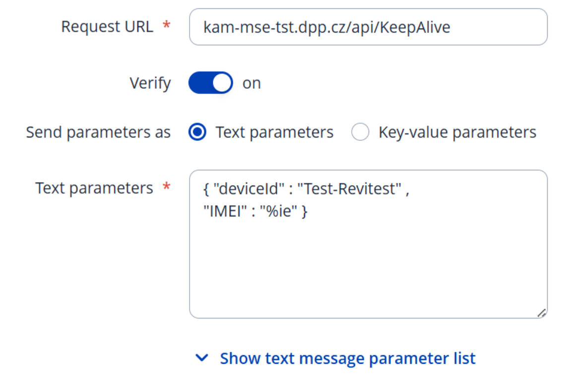Toggle the Verify switch off

click(210, 83)
